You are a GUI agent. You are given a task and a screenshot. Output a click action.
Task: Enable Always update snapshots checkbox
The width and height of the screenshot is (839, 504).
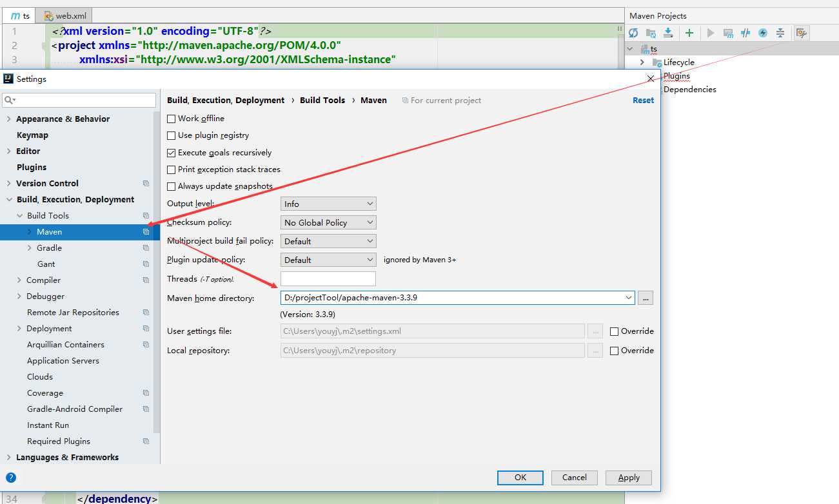click(172, 186)
